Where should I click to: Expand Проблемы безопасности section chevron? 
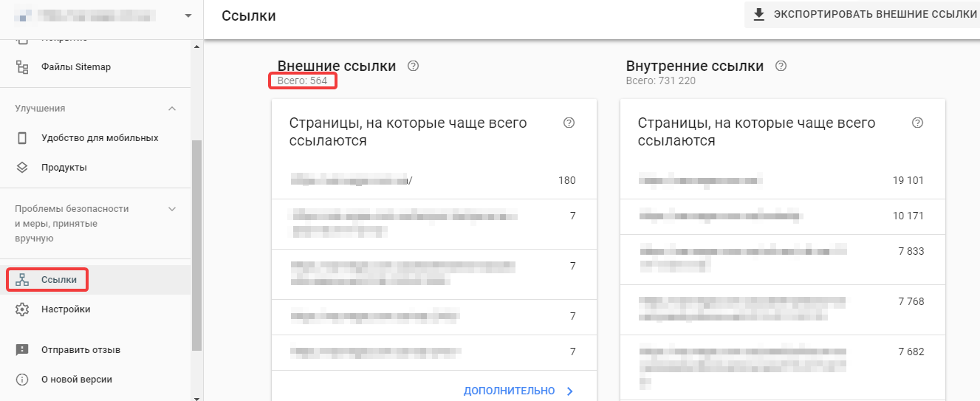tap(172, 209)
